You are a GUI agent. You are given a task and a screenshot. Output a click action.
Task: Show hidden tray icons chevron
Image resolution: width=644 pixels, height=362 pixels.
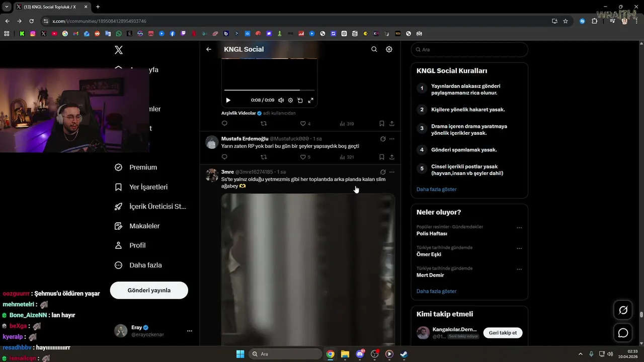(580, 354)
